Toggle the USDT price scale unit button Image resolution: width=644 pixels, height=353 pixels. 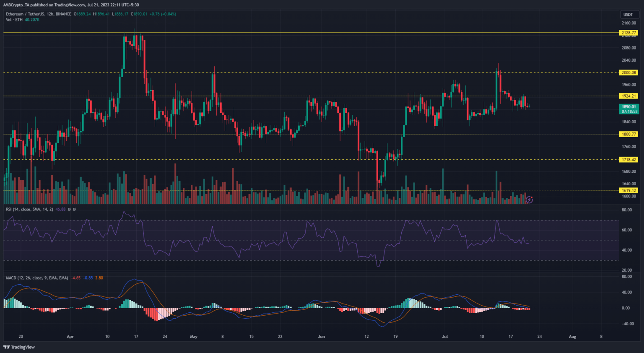[x=628, y=14]
